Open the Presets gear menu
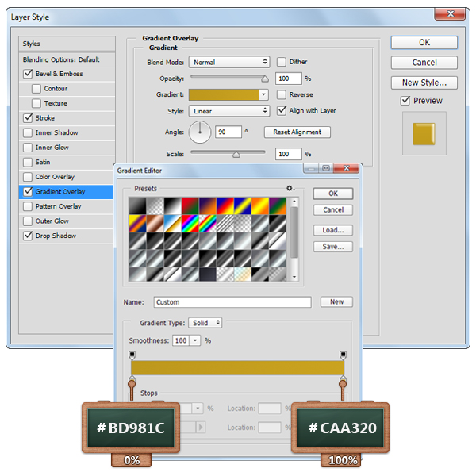Viewport: 476px width, 476px height. [x=290, y=189]
